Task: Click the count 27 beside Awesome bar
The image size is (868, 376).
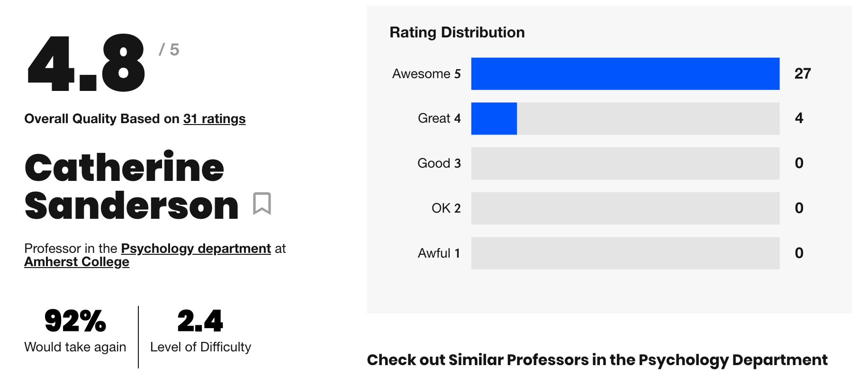Action: point(802,74)
